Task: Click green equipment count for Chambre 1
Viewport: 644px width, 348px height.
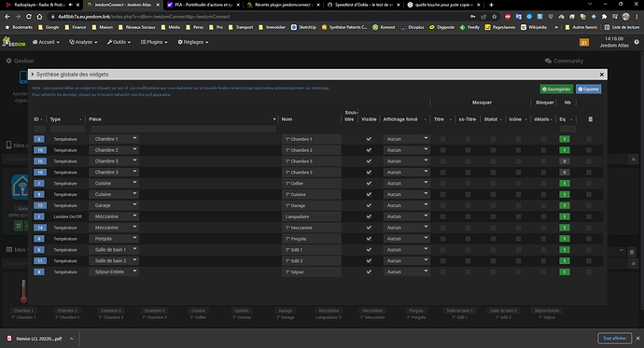Action: pos(565,139)
